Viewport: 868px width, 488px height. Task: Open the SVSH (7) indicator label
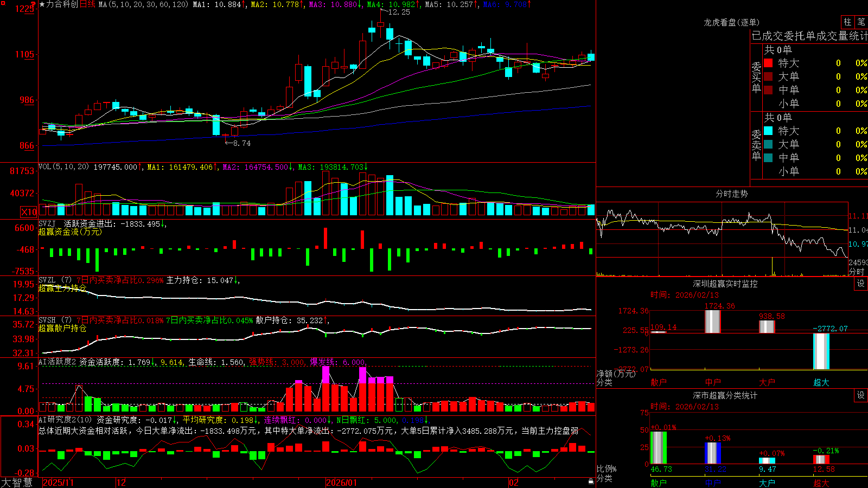(x=55, y=320)
